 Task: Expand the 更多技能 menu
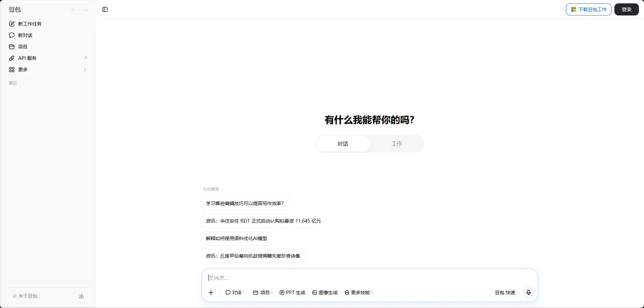coord(358,292)
